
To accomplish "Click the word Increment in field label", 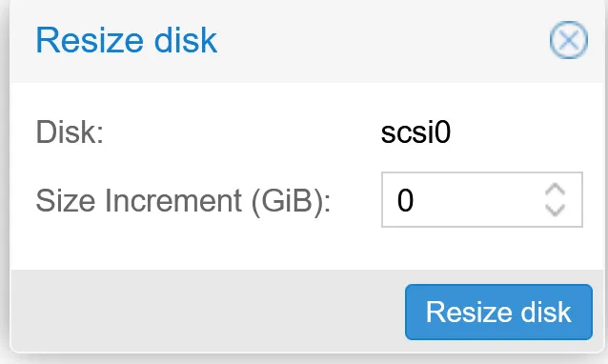I will [173, 200].
